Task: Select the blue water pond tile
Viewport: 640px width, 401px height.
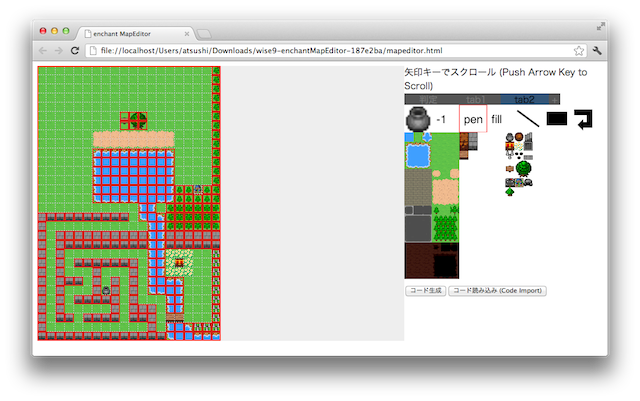Action: [x=418, y=155]
